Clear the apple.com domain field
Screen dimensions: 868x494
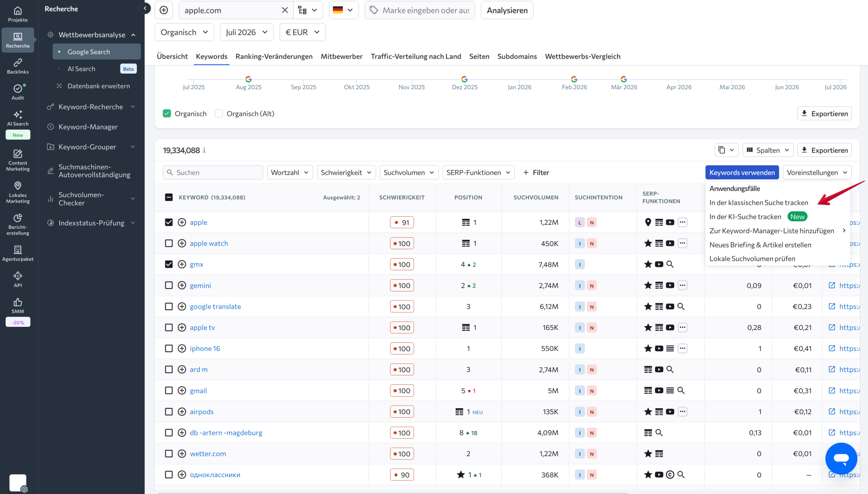point(285,10)
